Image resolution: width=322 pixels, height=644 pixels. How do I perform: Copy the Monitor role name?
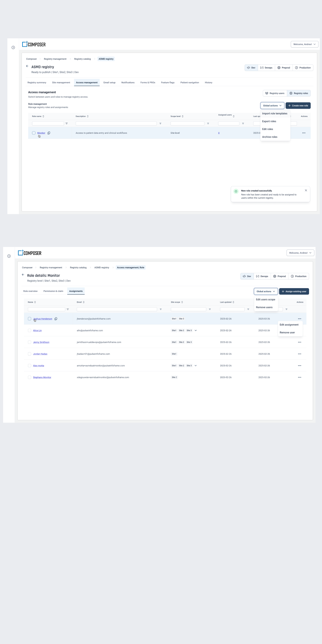49,133
